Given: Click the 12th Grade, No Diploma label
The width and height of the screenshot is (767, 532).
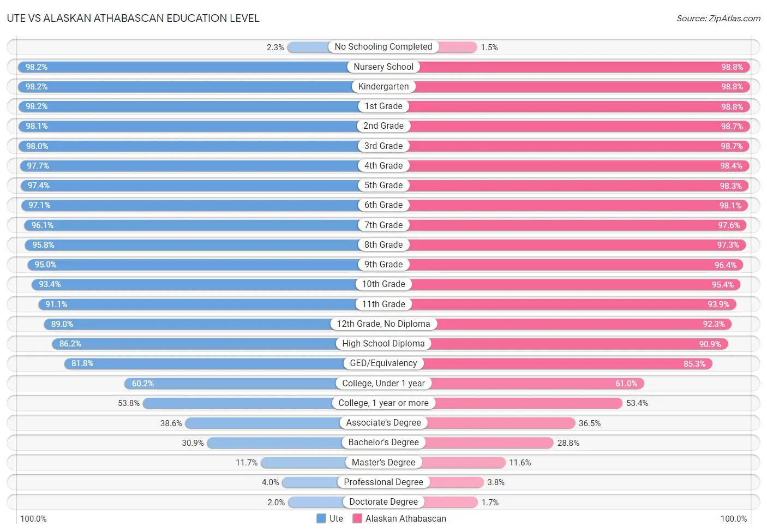Looking at the screenshot, I should [x=383, y=324].
